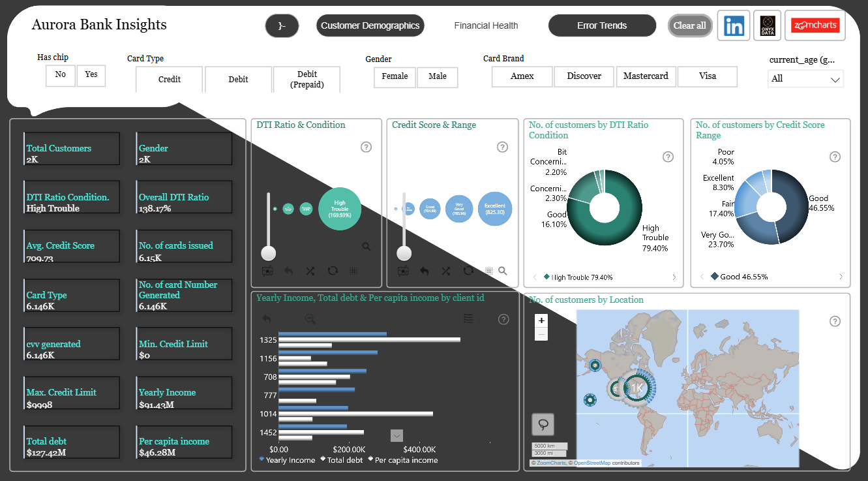Switch to the Financial Health tab

pos(486,25)
